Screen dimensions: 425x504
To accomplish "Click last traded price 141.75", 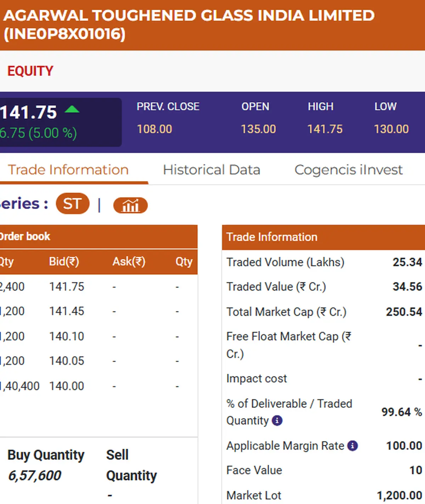I will tap(28, 113).
